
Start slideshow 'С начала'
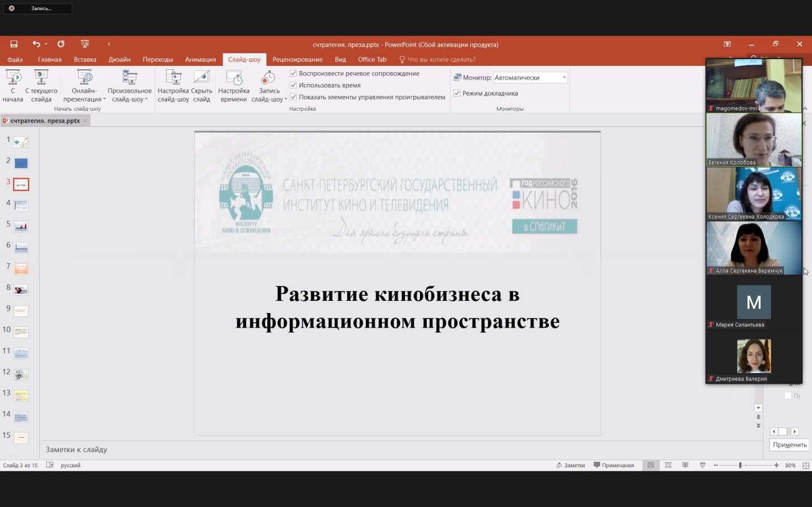pyautogui.click(x=13, y=86)
